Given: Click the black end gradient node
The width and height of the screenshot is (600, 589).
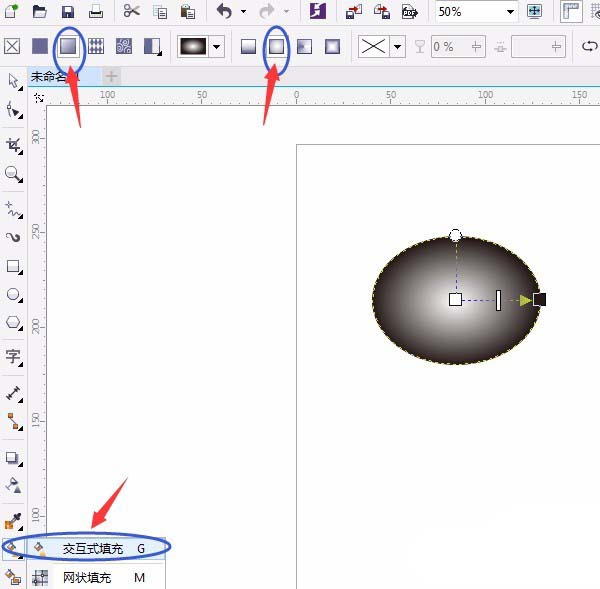Looking at the screenshot, I should coord(540,299).
